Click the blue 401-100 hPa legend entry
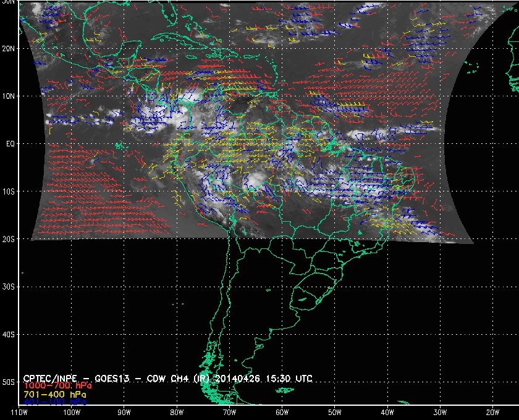519x420 pixels. 54,401
